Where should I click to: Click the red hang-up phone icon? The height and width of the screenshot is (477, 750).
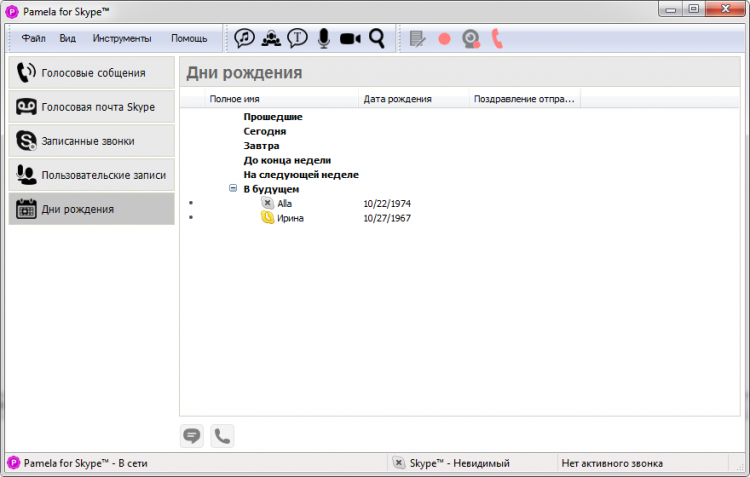[x=497, y=39]
